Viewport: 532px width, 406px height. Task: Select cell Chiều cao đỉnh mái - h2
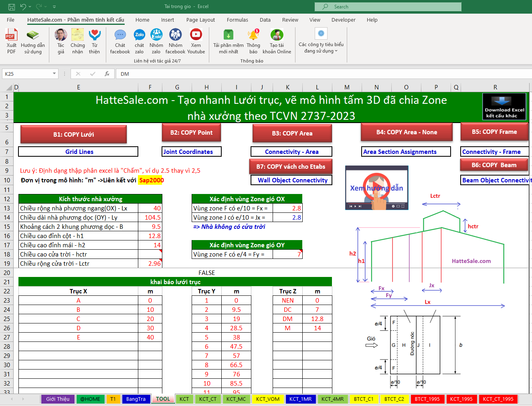[78, 245]
